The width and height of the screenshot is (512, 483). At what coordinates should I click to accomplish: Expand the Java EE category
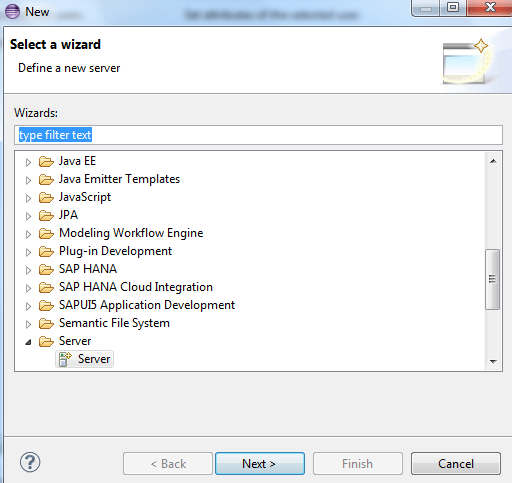(28, 162)
